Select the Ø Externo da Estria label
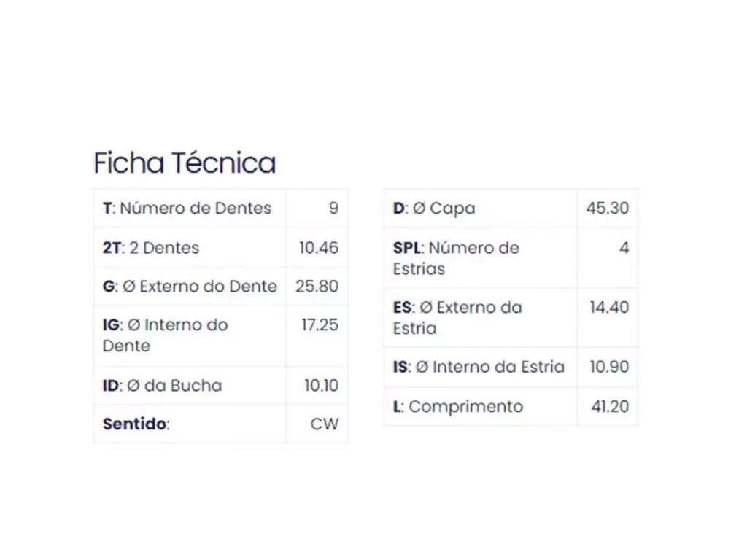The width and height of the screenshot is (747, 560). pos(457,318)
